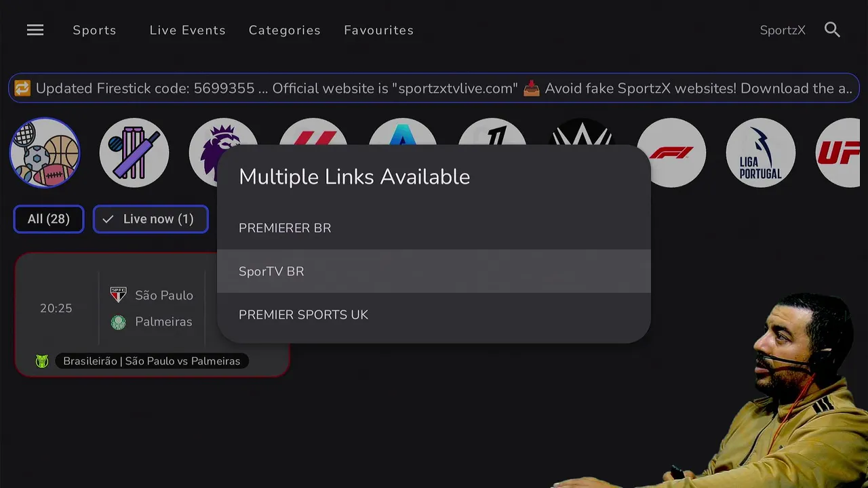The width and height of the screenshot is (868, 488).
Task: Click the Palmeiras team crest
Action: pyautogui.click(x=118, y=322)
